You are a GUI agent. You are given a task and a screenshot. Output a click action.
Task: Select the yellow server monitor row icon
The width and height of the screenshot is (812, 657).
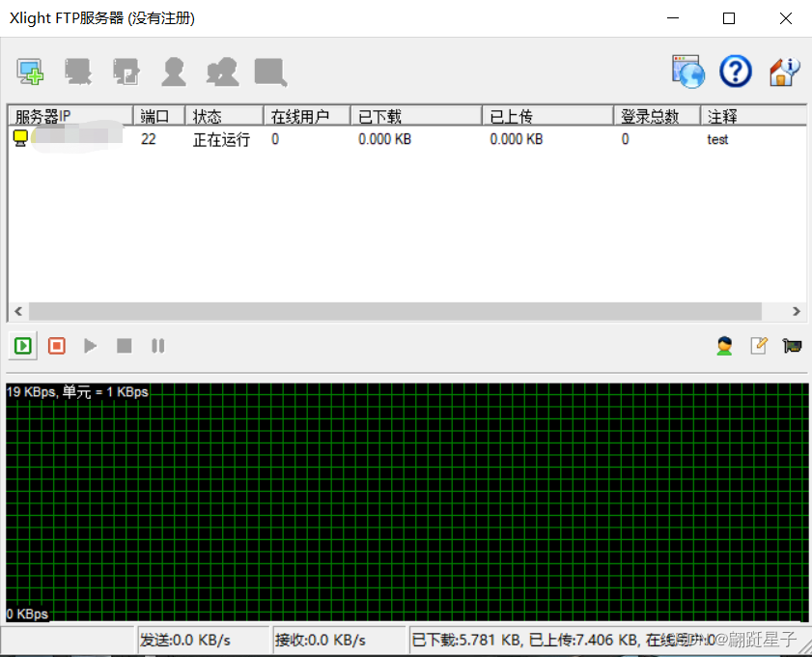pos(20,138)
